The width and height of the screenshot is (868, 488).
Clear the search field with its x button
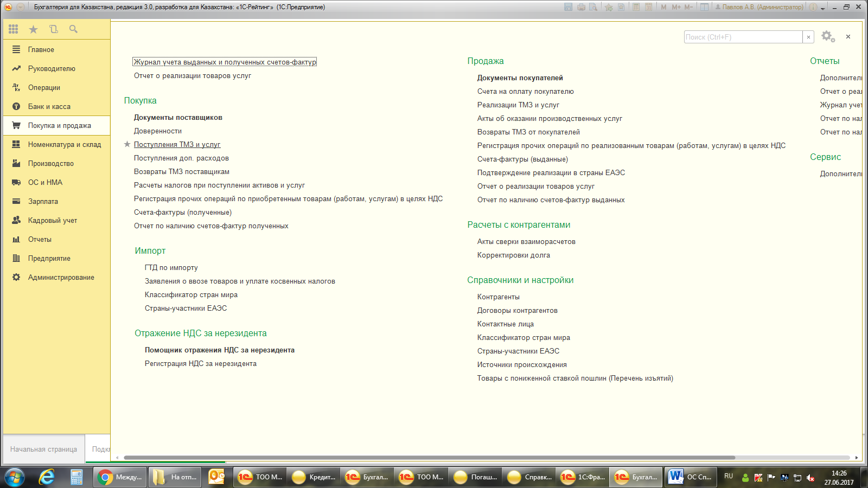[808, 37]
